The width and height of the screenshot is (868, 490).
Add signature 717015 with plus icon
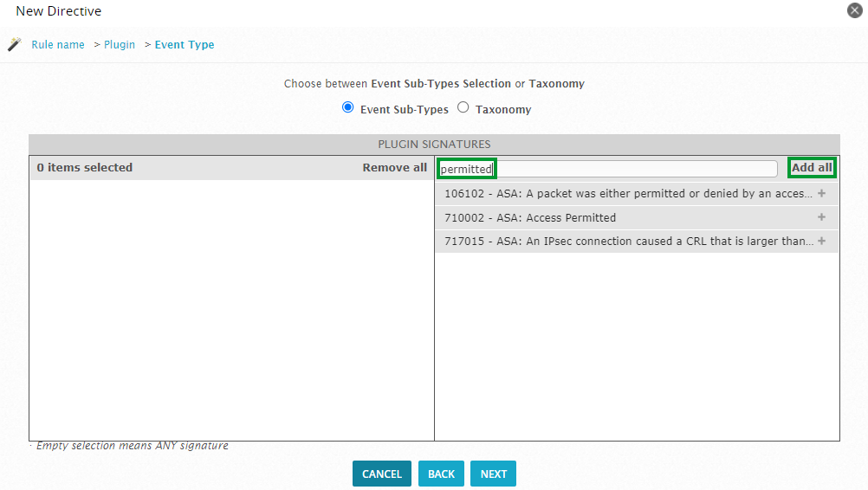click(821, 242)
